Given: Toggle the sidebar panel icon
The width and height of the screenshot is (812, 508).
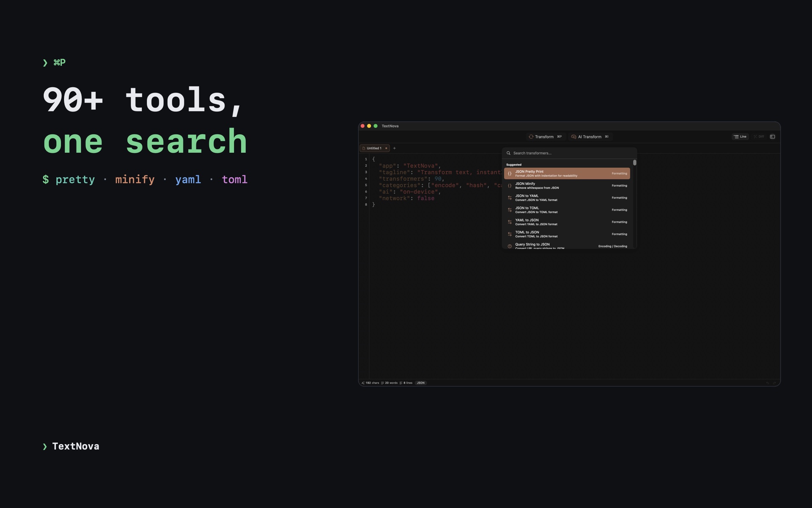Looking at the screenshot, I should [772, 137].
